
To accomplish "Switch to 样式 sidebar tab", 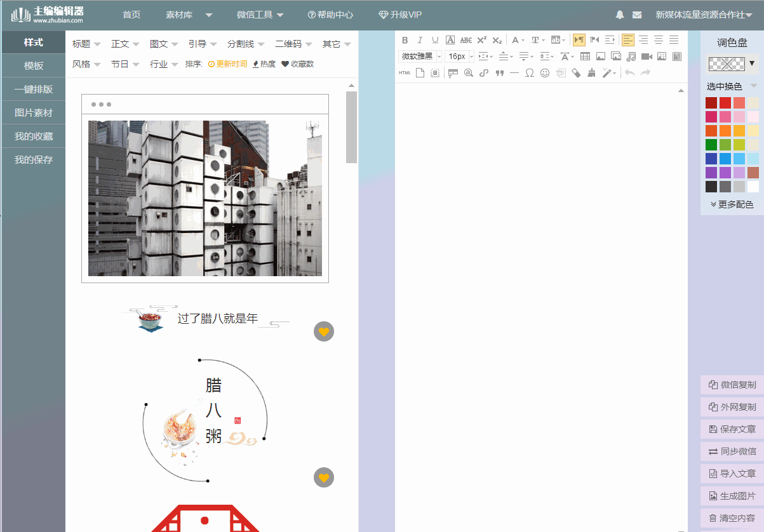I will 33,42.
